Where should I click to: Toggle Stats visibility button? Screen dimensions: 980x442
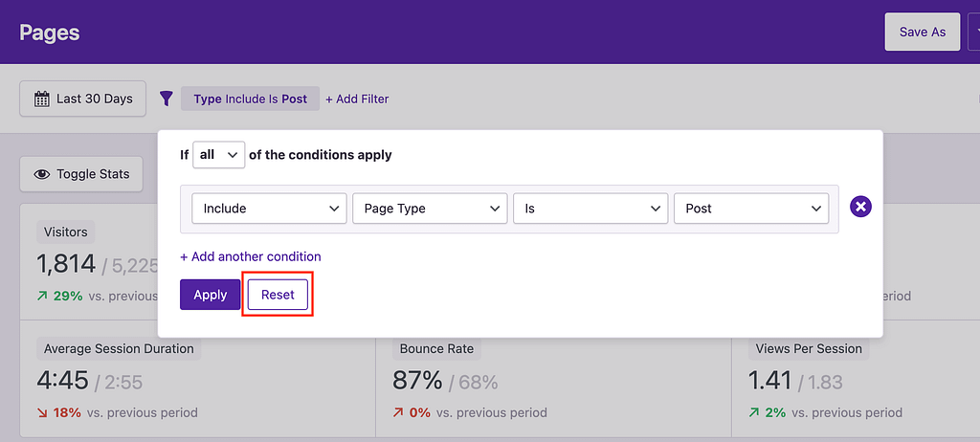[x=82, y=174]
